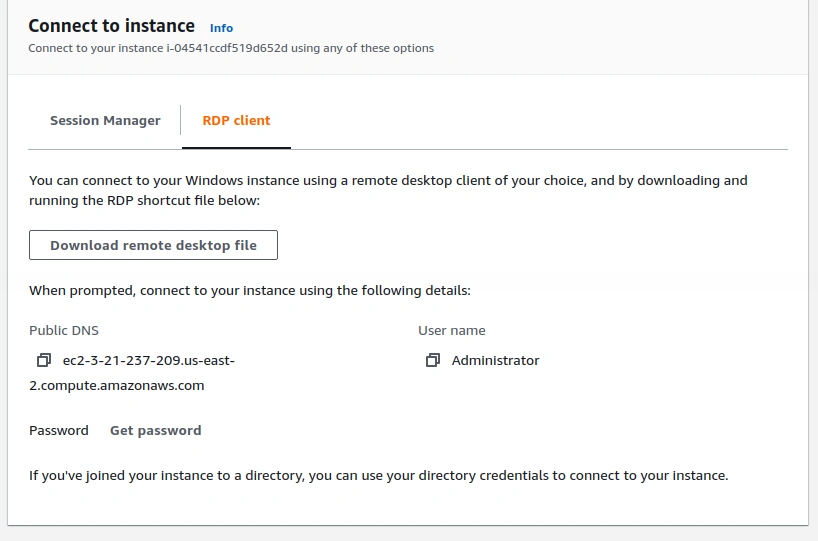Copy the Administrator user name icon
This screenshot has height=541, width=818.
point(433,360)
